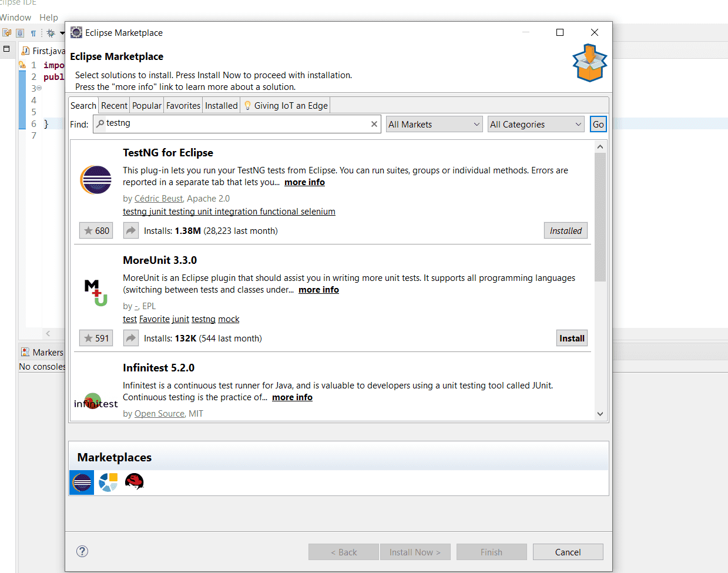Click the warning quick-fix marker on line 1

pyautogui.click(x=22, y=65)
